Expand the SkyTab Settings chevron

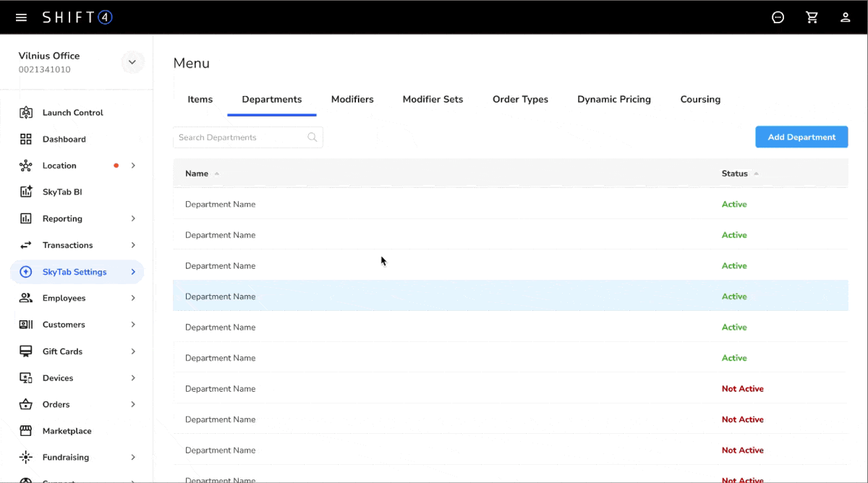pos(133,272)
